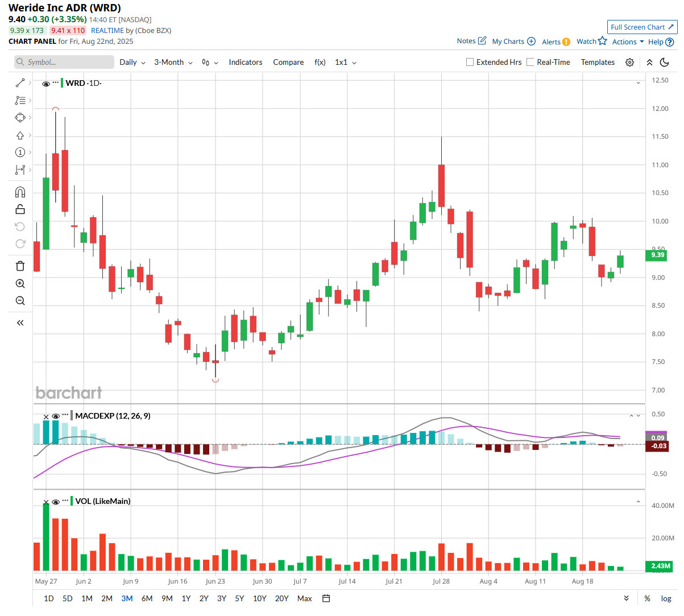Select the circled number counter tool
The width and height of the screenshot is (684, 616).
20,152
